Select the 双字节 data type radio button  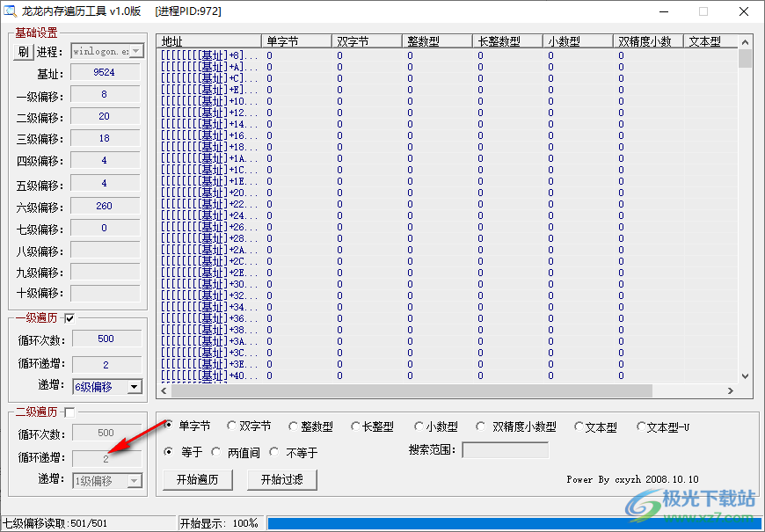pyautogui.click(x=230, y=426)
